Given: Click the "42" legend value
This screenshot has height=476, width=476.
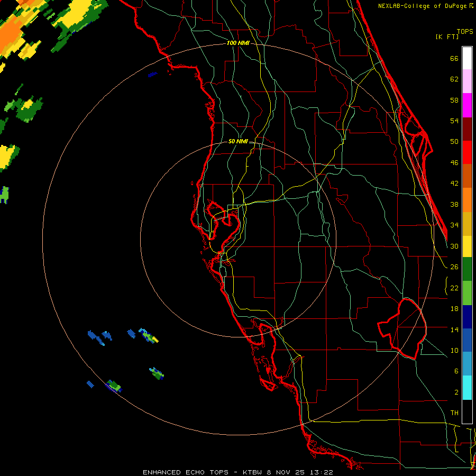Looking at the screenshot, I should (454, 184).
